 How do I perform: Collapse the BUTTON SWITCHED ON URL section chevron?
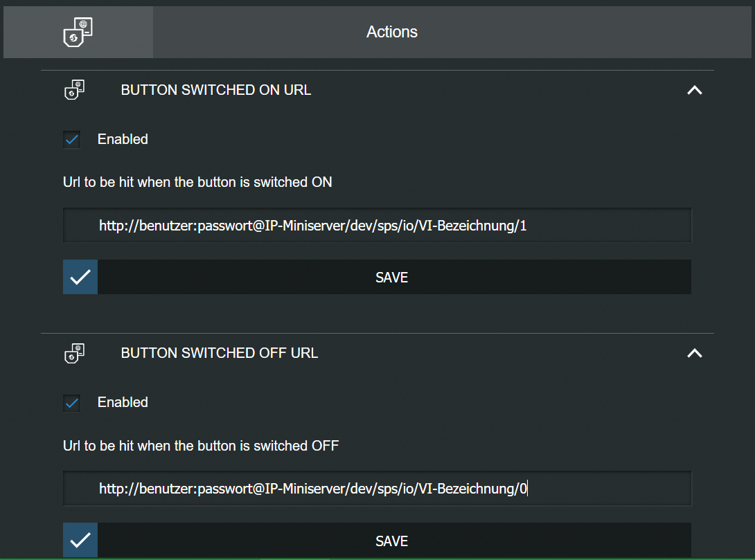pyautogui.click(x=694, y=91)
